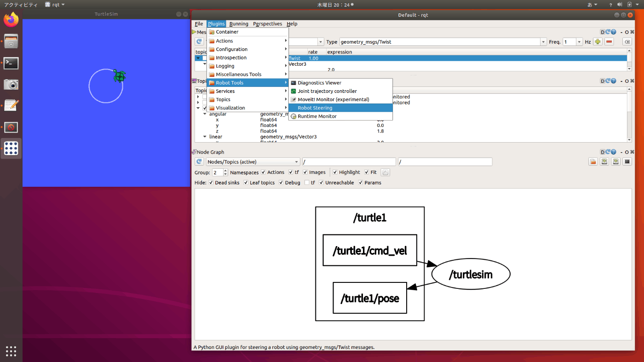Image resolution: width=644 pixels, height=362 pixels.
Task: Open the File menu
Action: 199,24
